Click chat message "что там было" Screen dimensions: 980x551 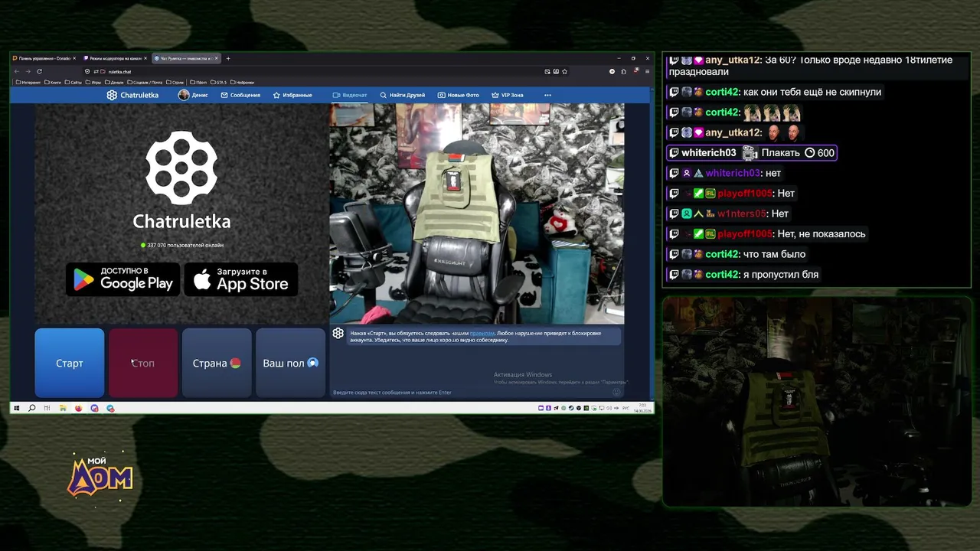point(774,254)
